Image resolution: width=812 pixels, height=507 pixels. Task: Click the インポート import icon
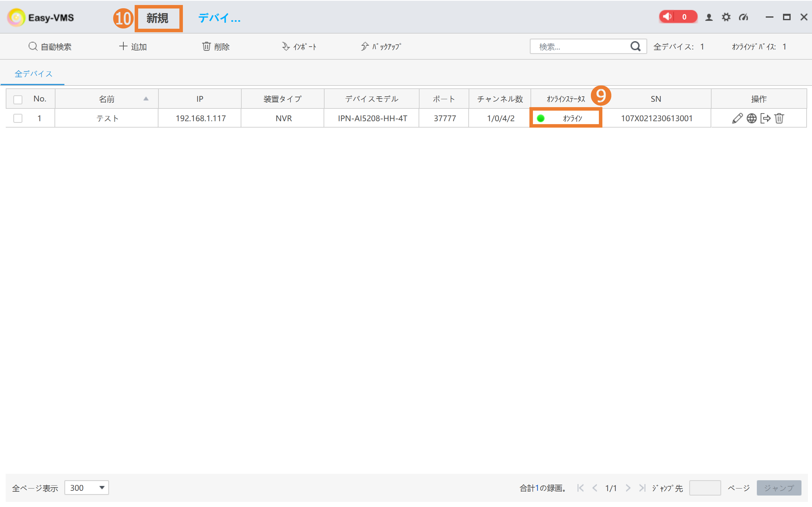coord(300,46)
